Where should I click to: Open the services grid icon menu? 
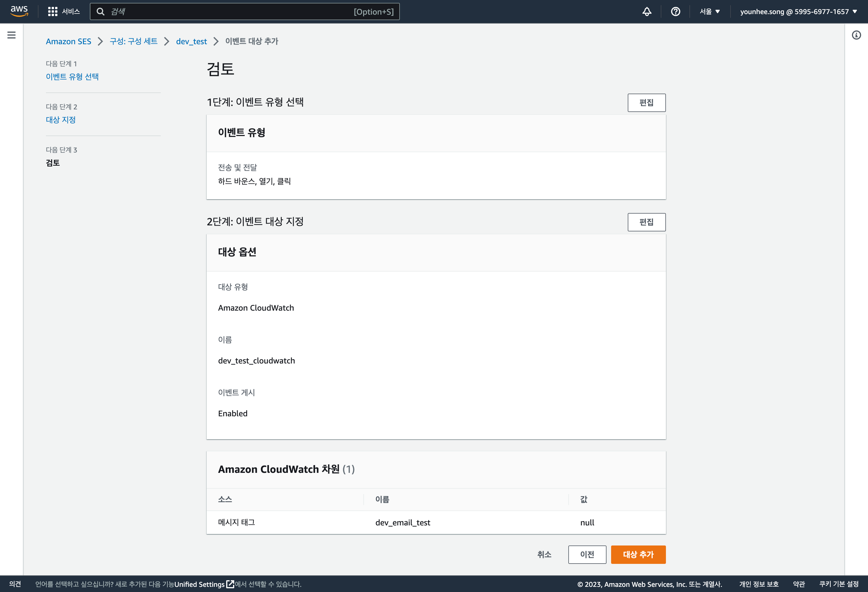click(53, 11)
